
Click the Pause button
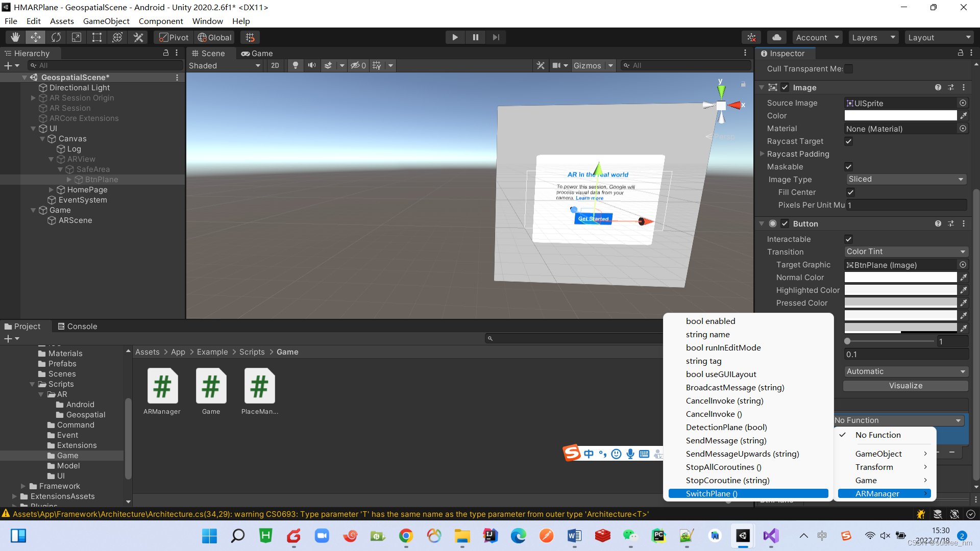[x=475, y=37]
